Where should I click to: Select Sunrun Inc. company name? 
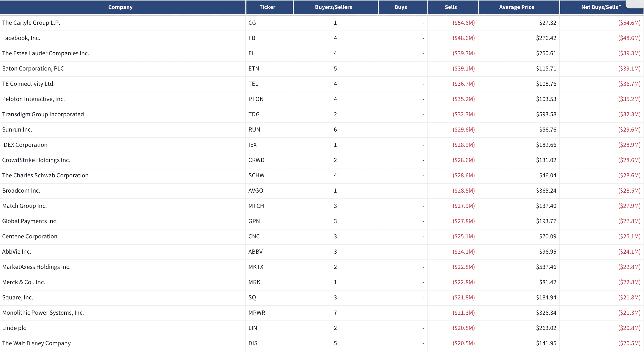tap(17, 129)
